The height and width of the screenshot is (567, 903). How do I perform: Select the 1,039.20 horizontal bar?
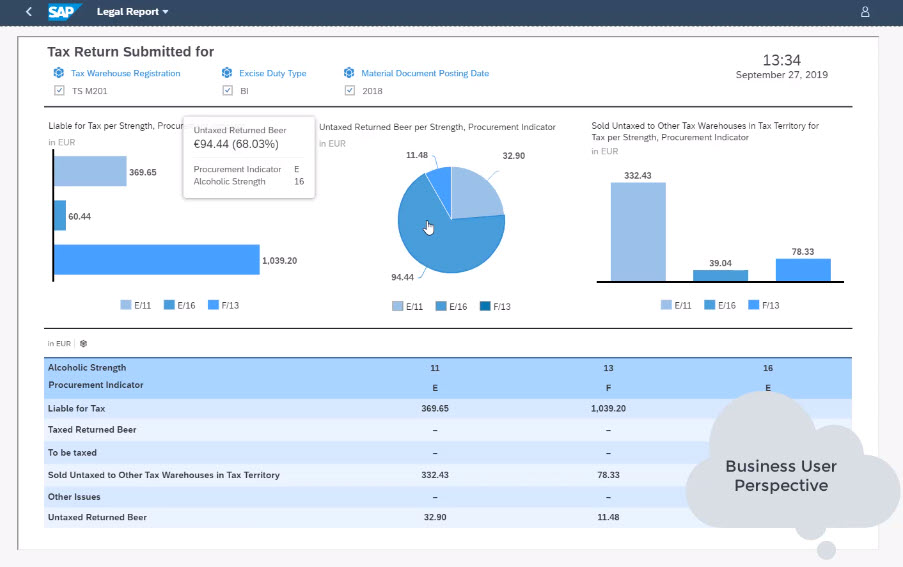[157, 260]
